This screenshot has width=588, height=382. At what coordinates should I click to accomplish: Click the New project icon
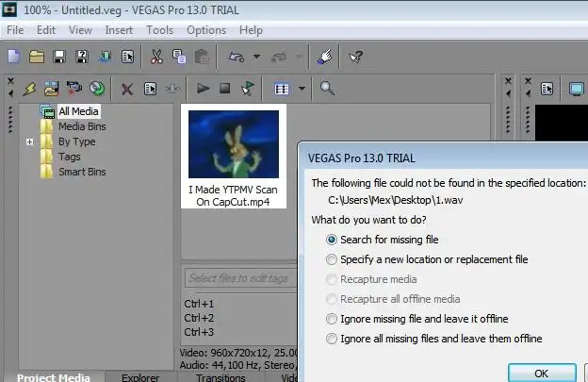tap(14, 57)
